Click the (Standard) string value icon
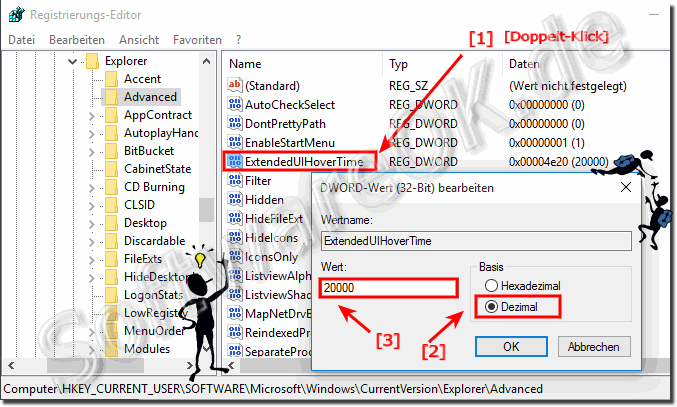This screenshot has width=677, height=407. pos(234,85)
